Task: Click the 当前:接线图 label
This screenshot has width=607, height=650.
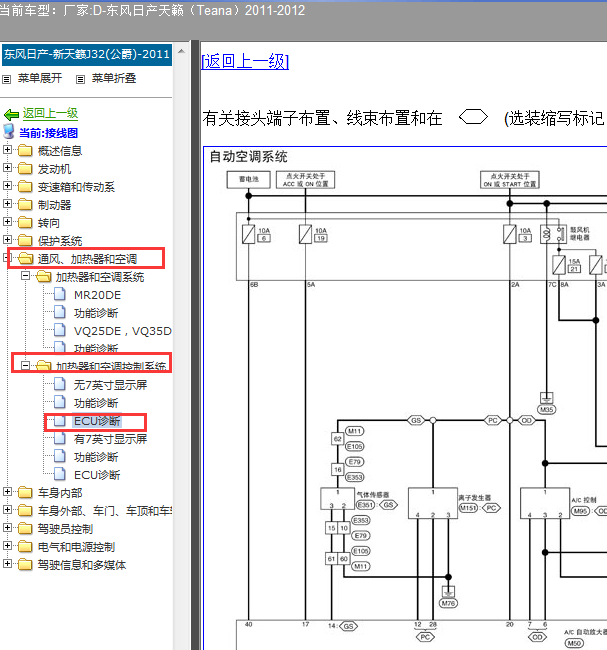Action: (x=49, y=133)
